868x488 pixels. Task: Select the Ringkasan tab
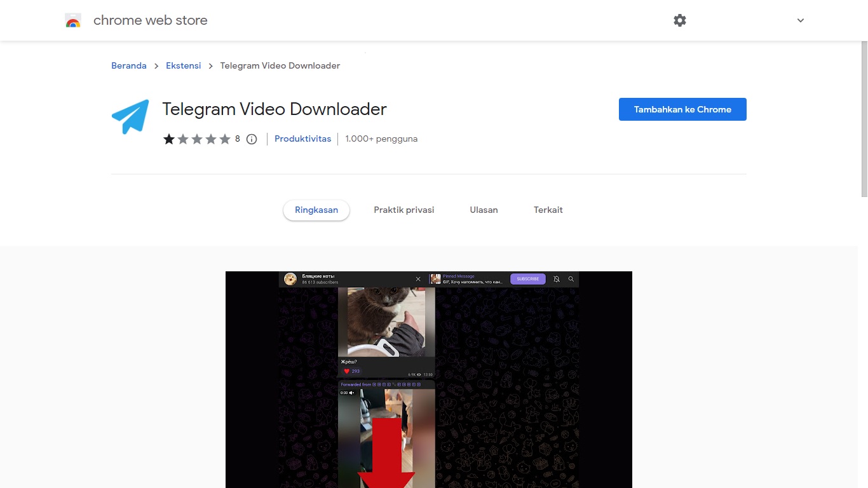[x=316, y=210]
